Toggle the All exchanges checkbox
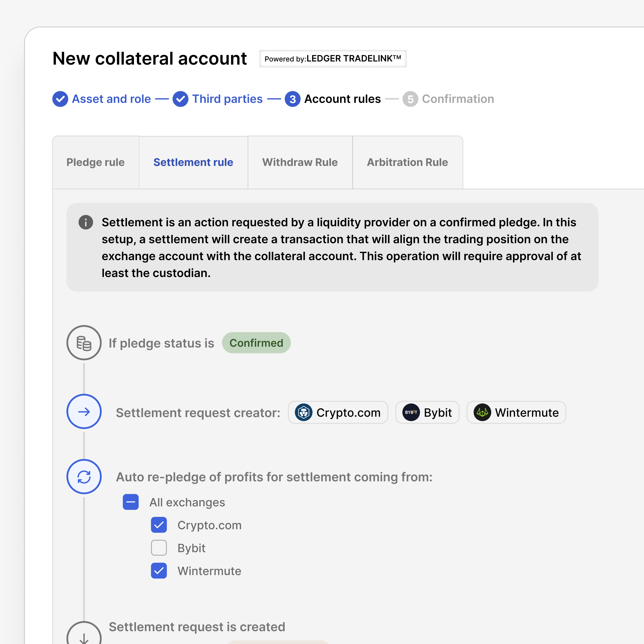This screenshot has width=644, height=644. [x=131, y=502]
